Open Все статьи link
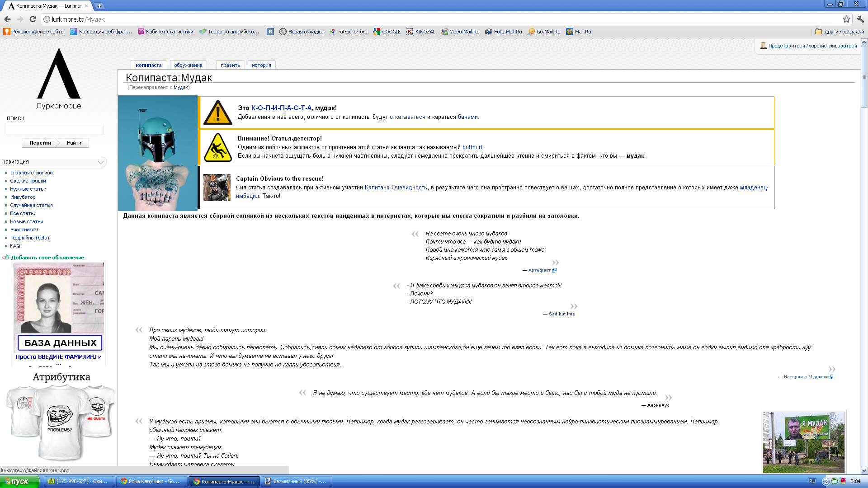The image size is (868, 488). click(24, 213)
